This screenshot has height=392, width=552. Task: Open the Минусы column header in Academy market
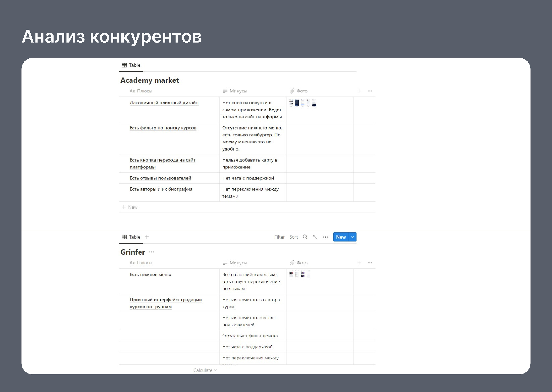[238, 91]
